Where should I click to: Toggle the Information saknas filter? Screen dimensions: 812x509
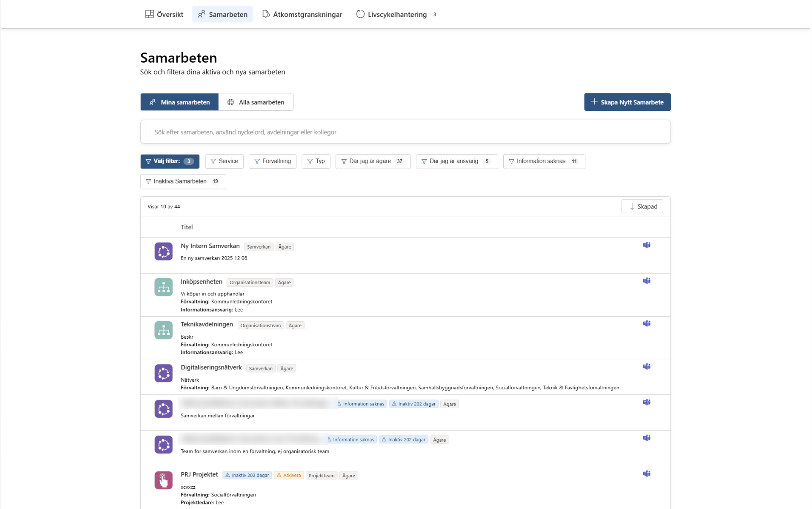click(544, 161)
